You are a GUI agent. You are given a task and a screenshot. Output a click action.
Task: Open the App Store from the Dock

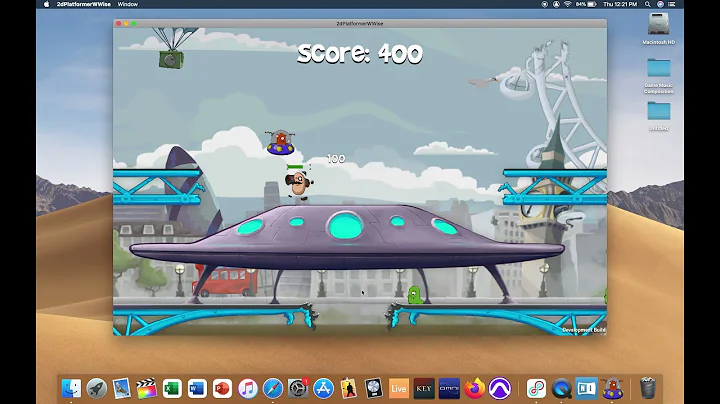pos(323,388)
